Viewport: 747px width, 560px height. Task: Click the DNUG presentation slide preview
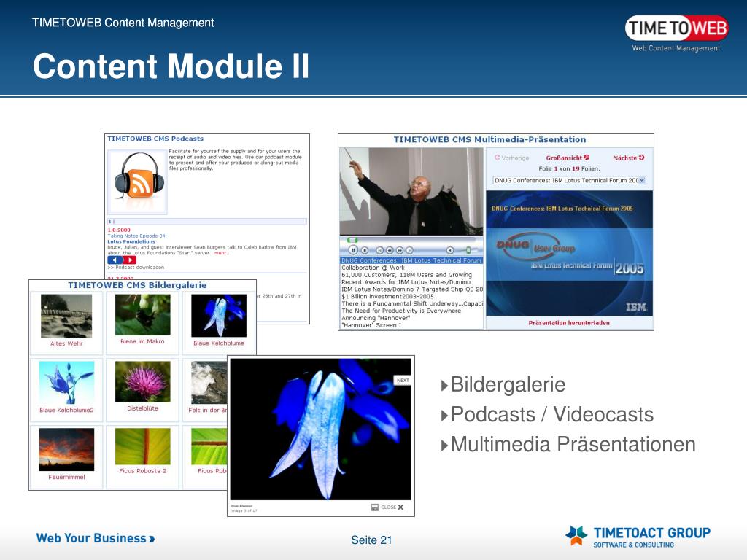click(569, 253)
